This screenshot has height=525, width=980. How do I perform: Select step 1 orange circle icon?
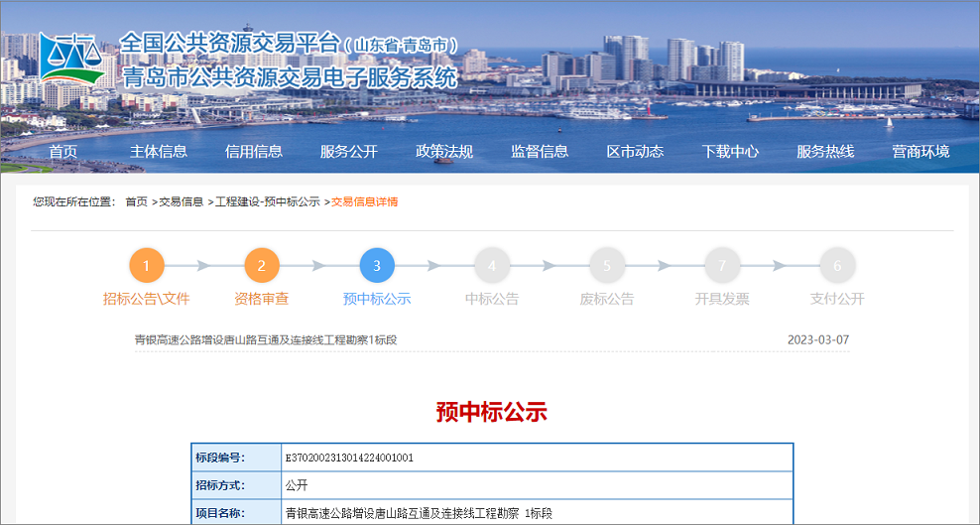point(147,266)
